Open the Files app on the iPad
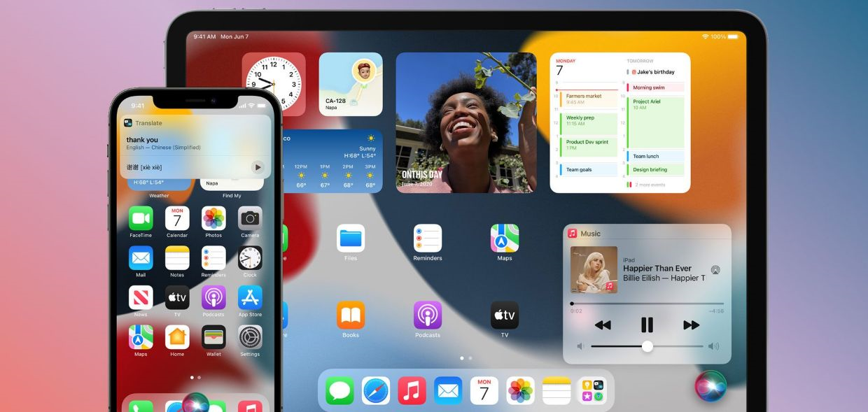868x412 pixels. tap(351, 239)
